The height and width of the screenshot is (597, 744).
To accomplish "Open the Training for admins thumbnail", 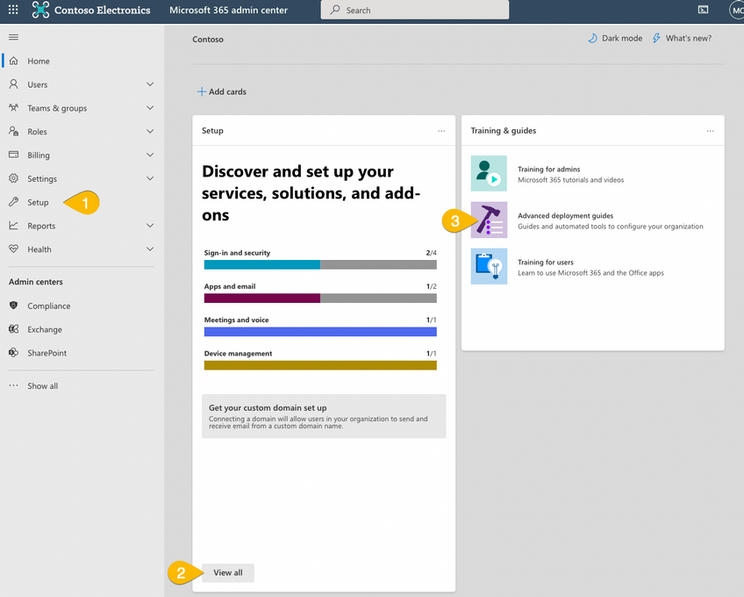I will 489,173.
